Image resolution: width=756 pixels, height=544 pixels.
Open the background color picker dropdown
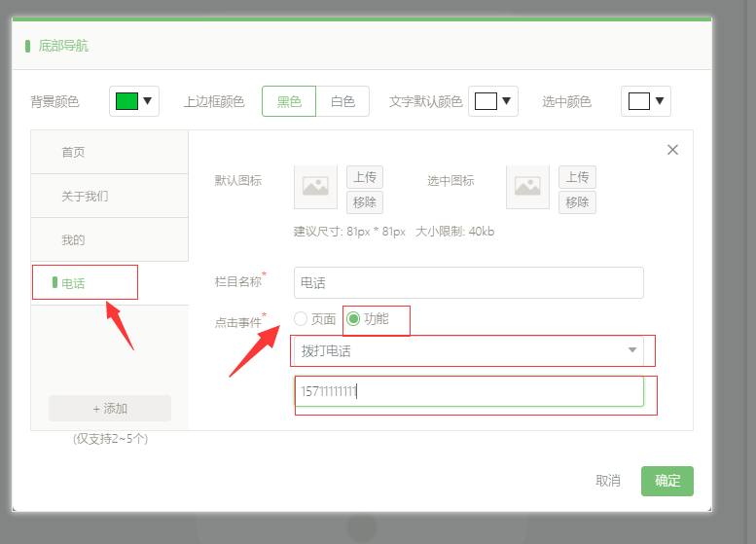click(134, 100)
